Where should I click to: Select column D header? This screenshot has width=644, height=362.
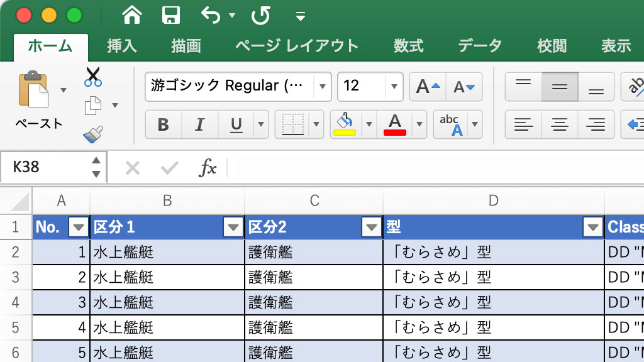pyautogui.click(x=494, y=200)
